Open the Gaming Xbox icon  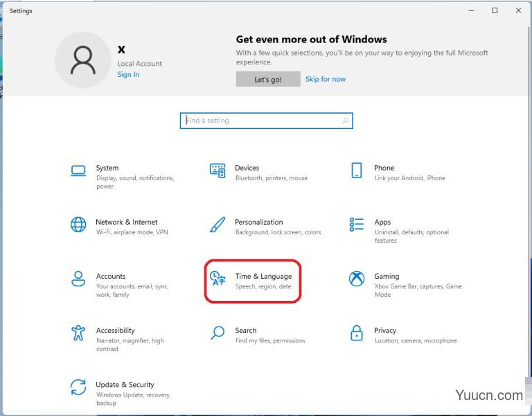click(x=357, y=279)
